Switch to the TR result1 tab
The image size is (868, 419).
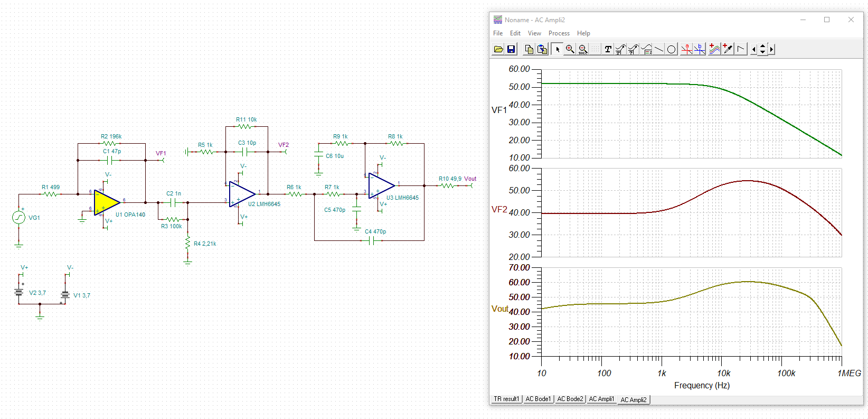click(506, 399)
